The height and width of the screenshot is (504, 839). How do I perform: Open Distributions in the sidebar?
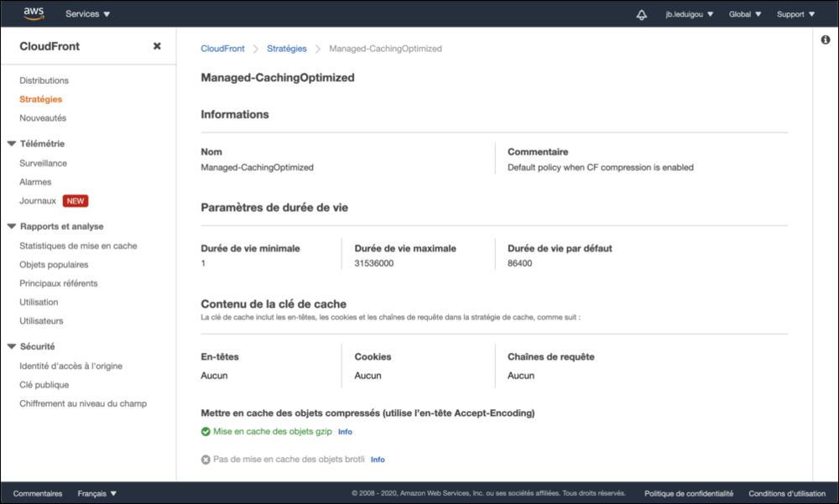[x=44, y=81]
